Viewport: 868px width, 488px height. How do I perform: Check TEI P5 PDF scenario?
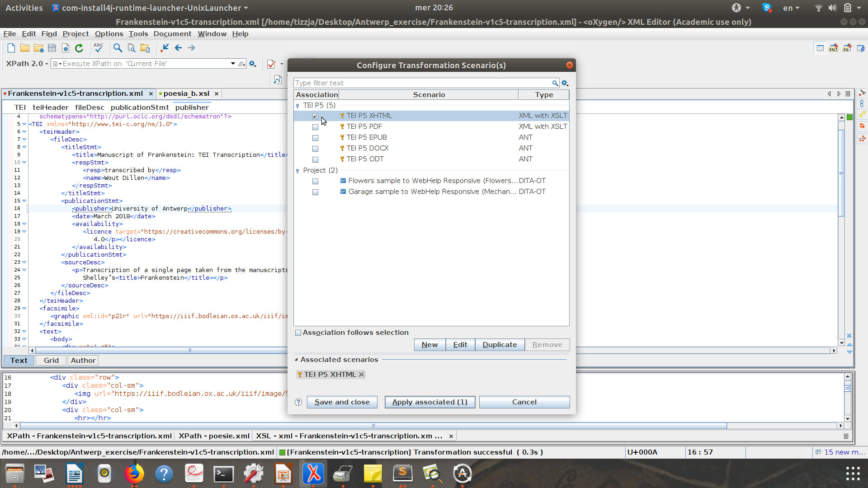pyautogui.click(x=315, y=127)
